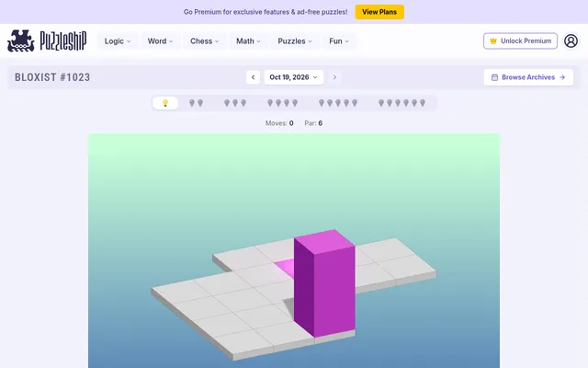The height and width of the screenshot is (368, 588).
Task: Click the BLOXIST #1023 title
Action: pos(52,77)
